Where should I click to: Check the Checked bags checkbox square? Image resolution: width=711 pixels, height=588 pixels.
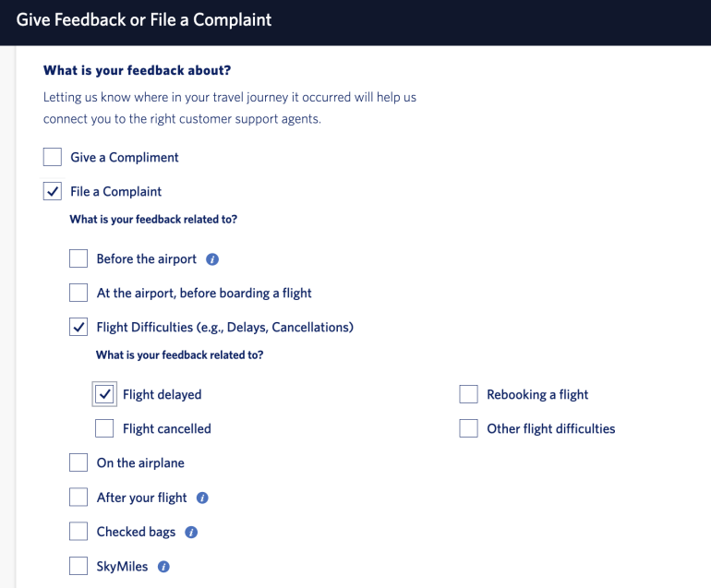pyautogui.click(x=78, y=532)
